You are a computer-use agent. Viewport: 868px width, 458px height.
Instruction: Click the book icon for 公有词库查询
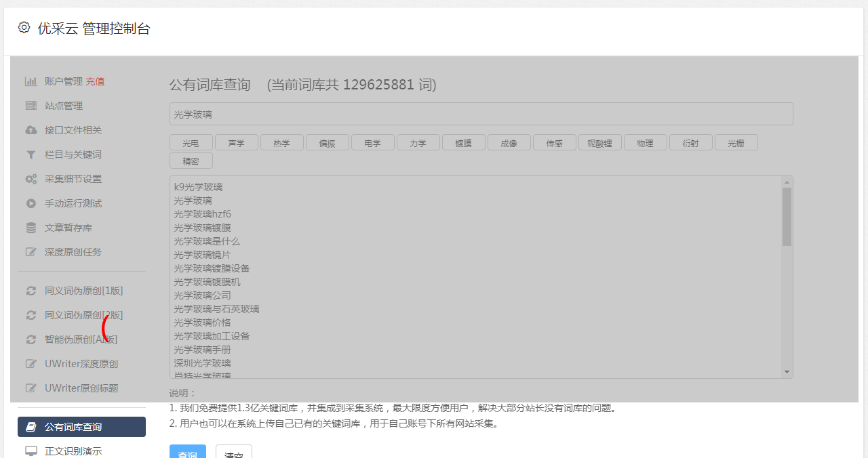[x=31, y=427]
